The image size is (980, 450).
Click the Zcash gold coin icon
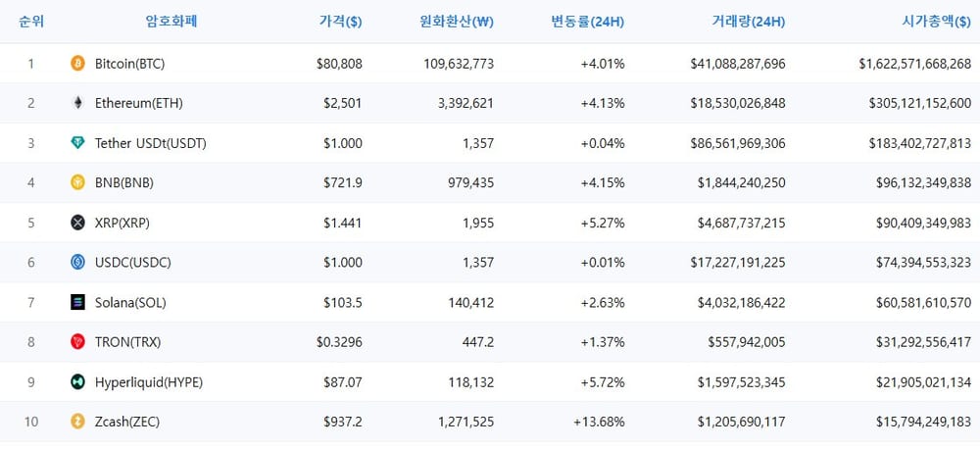click(77, 422)
